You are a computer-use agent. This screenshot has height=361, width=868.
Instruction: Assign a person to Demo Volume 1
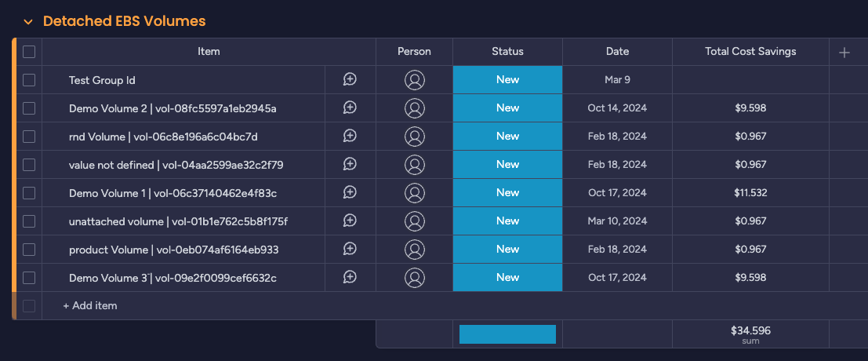tap(415, 193)
